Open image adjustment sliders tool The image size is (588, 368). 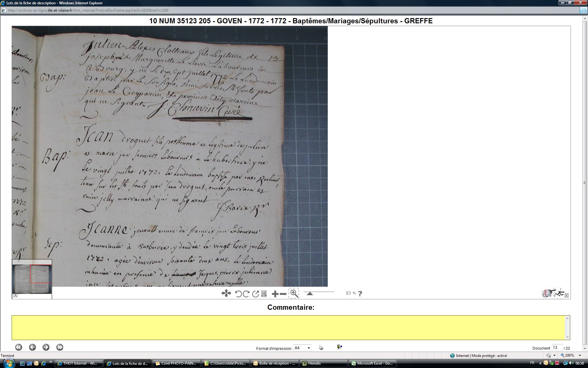(264, 294)
